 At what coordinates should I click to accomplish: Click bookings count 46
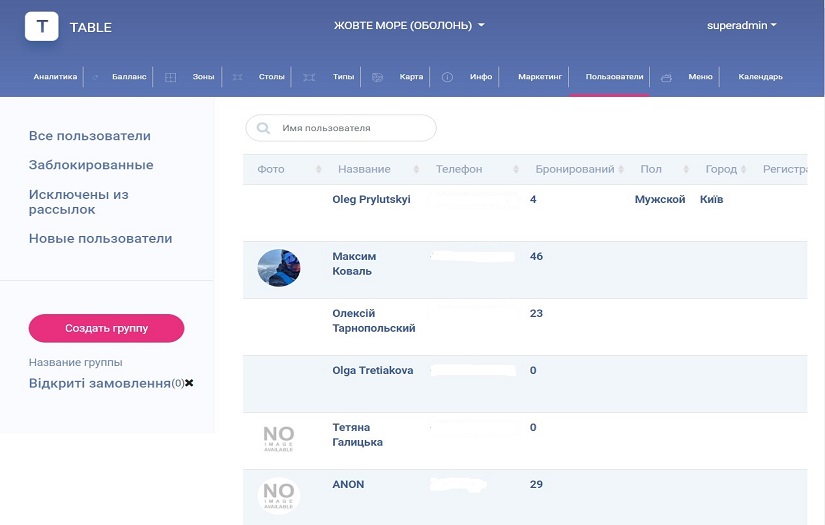536,256
